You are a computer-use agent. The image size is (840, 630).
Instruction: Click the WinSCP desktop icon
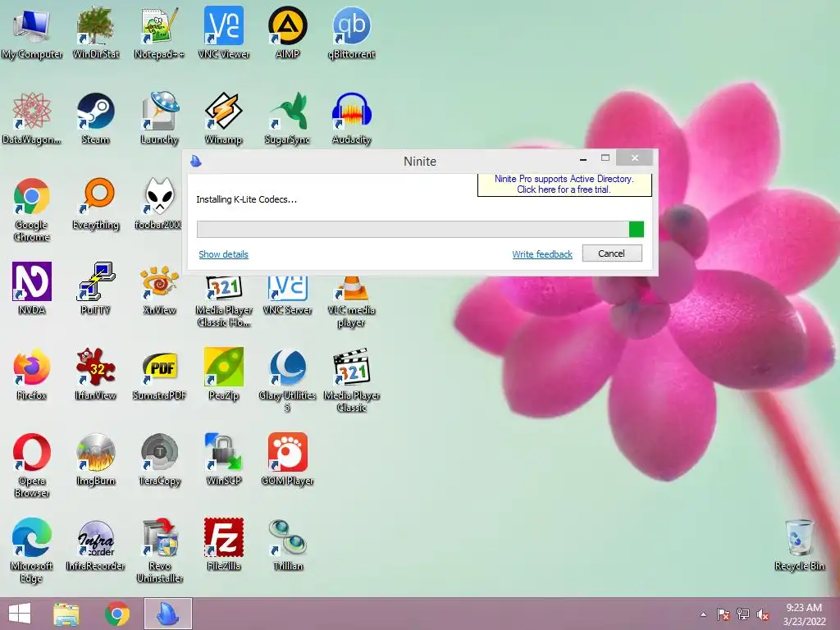pyautogui.click(x=223, y=459)
